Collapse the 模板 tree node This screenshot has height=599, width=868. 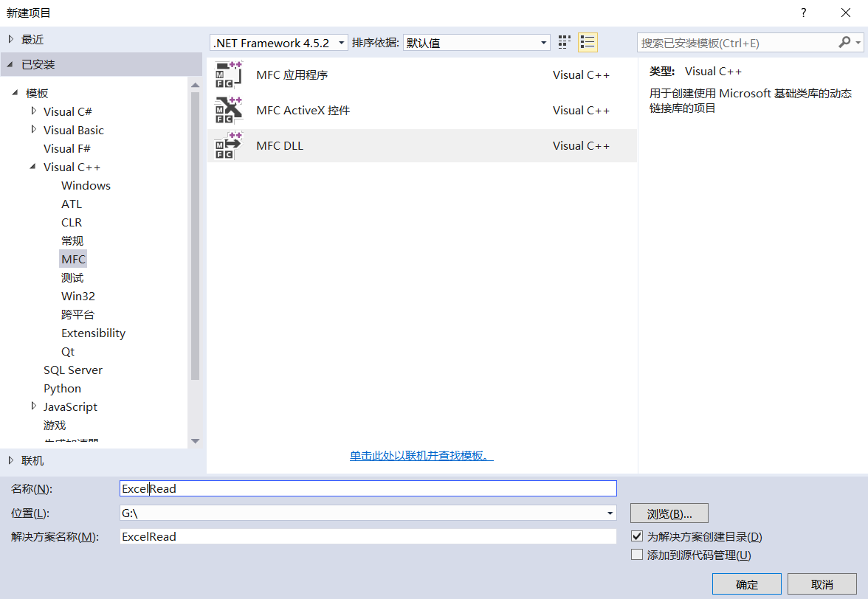click(x=15, y=92)
